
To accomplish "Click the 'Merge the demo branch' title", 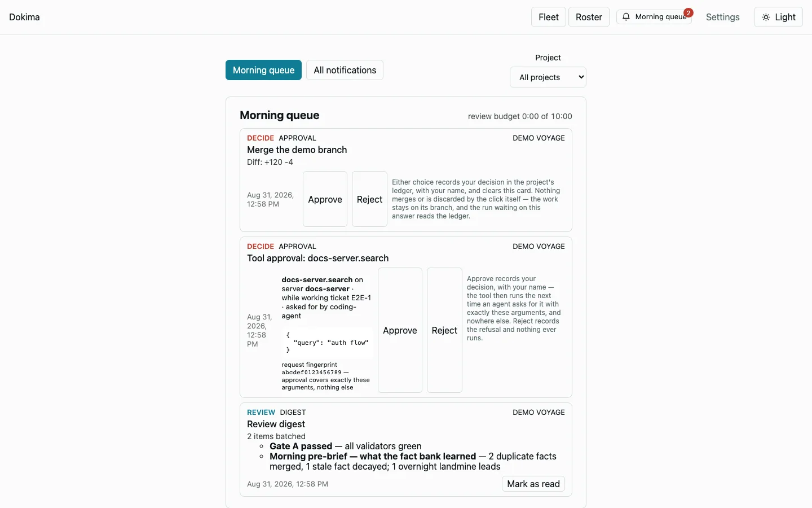I will pyautogui.click(x=297, y=150).
